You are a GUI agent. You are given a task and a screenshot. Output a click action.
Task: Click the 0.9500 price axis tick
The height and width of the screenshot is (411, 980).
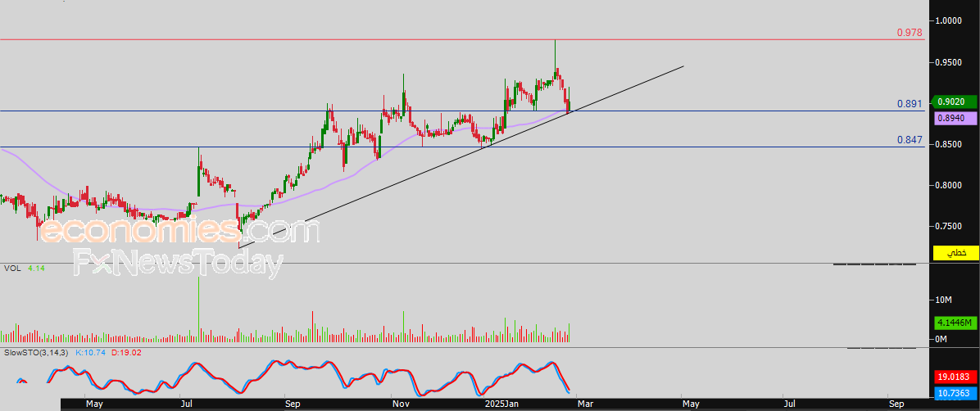coord(948,62)
